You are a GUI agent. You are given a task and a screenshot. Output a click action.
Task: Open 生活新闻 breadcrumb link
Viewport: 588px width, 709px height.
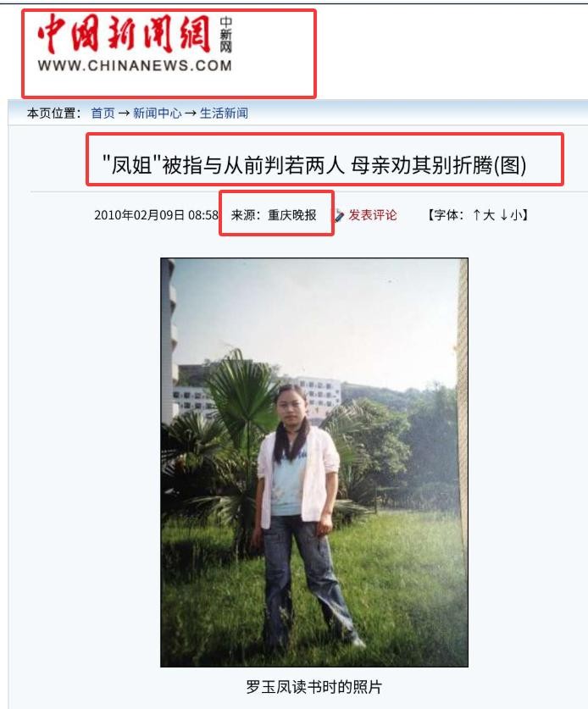point(224,113)
